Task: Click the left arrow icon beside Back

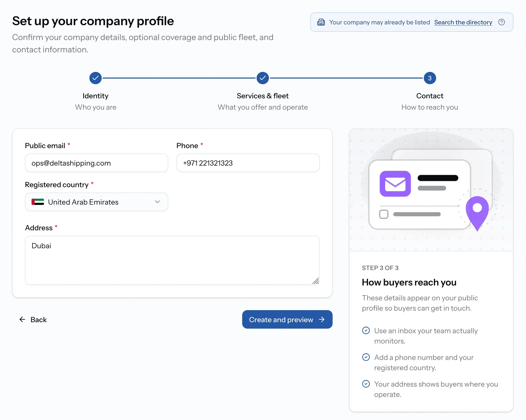Action: tap(22, 319)
